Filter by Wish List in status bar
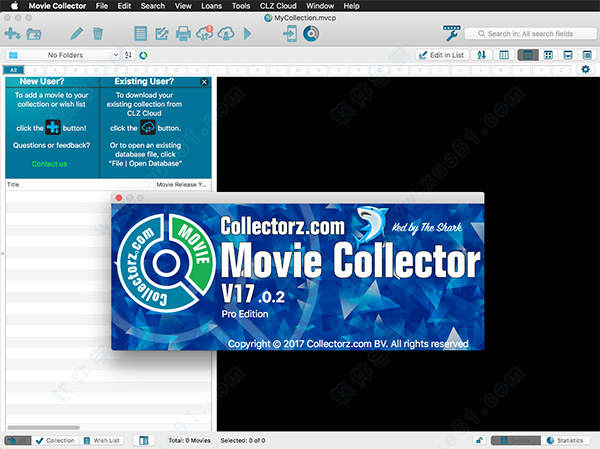The image size is (600, 449). pos(102,441)
